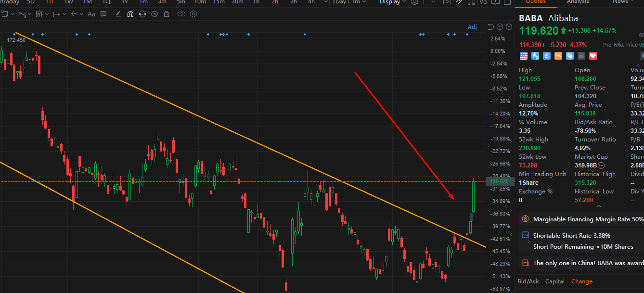
Task: Delete drawings with the trash icon
Action: [x=167, y=14]
